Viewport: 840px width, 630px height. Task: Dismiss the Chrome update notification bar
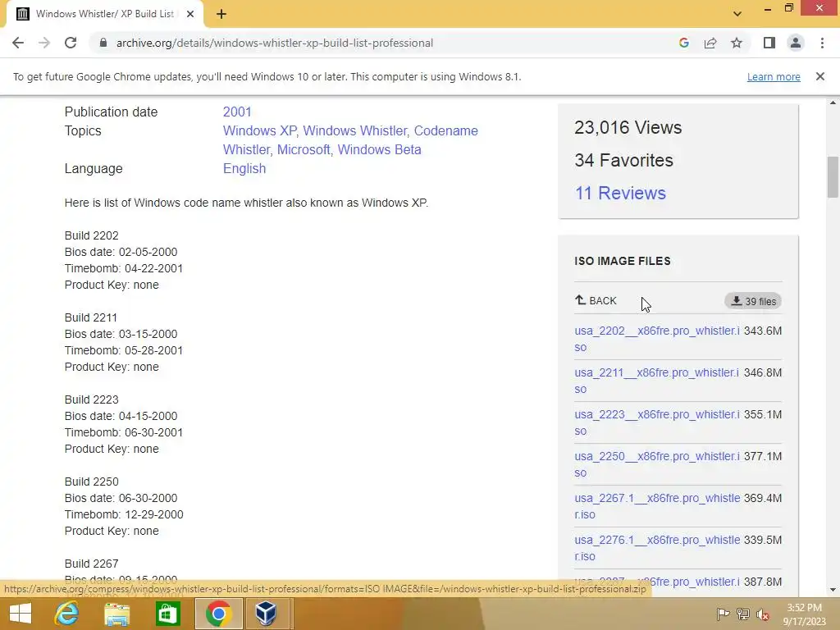pyautogui.click(x=819, y=76)
